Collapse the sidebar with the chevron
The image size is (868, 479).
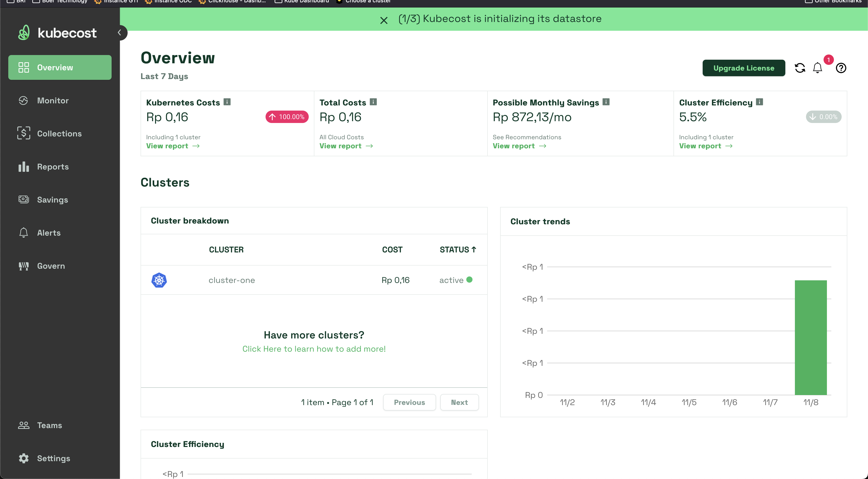coord(120,33)
